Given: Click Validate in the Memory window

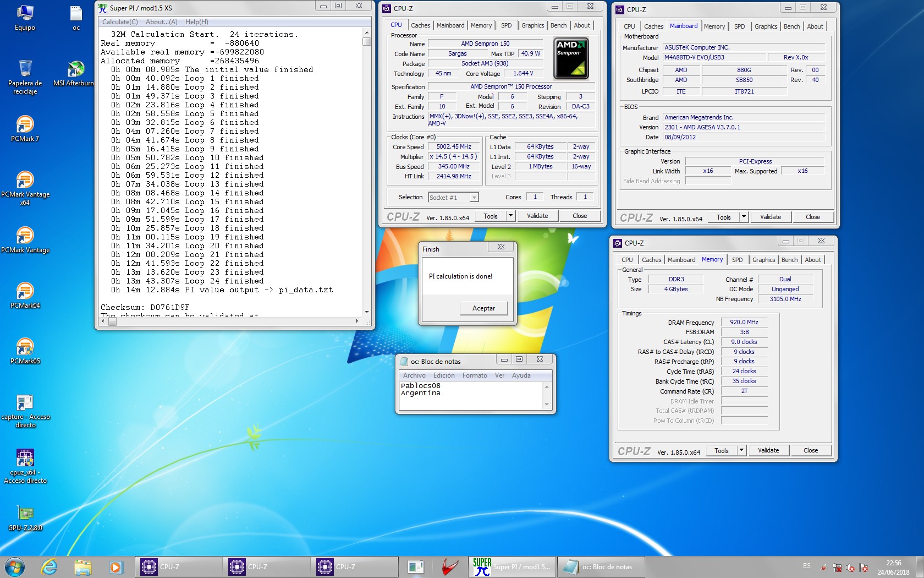Looking at the screenshot, I should (768, 450).
